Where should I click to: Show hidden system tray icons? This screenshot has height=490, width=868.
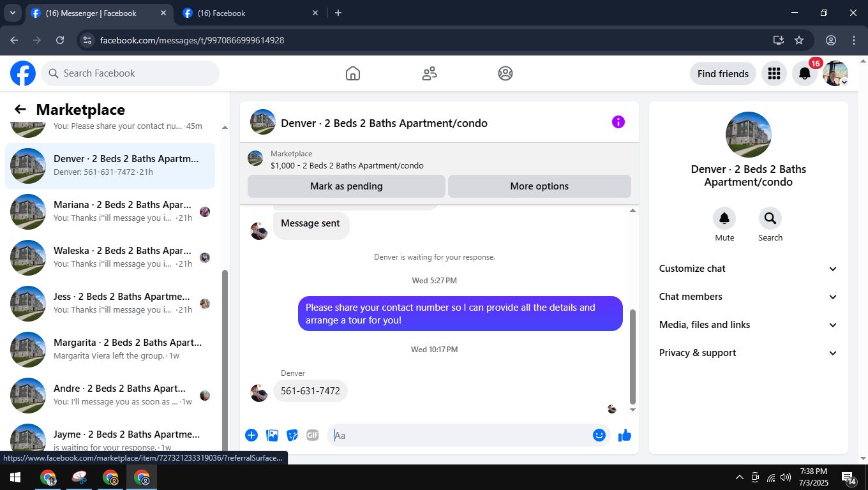[x=740, y=477]
